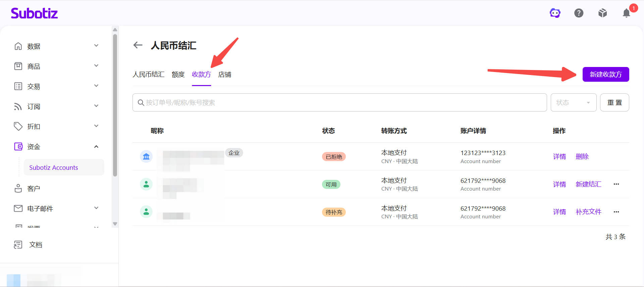Click the 交易 list icon
Image resolution: width=644 pixels, height=287 pixels.
18,86
